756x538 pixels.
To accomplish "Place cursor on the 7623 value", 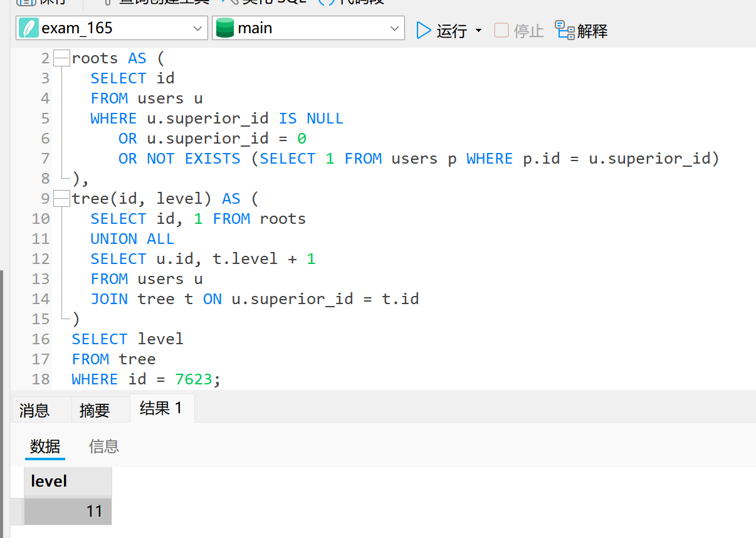I will 193,379.
